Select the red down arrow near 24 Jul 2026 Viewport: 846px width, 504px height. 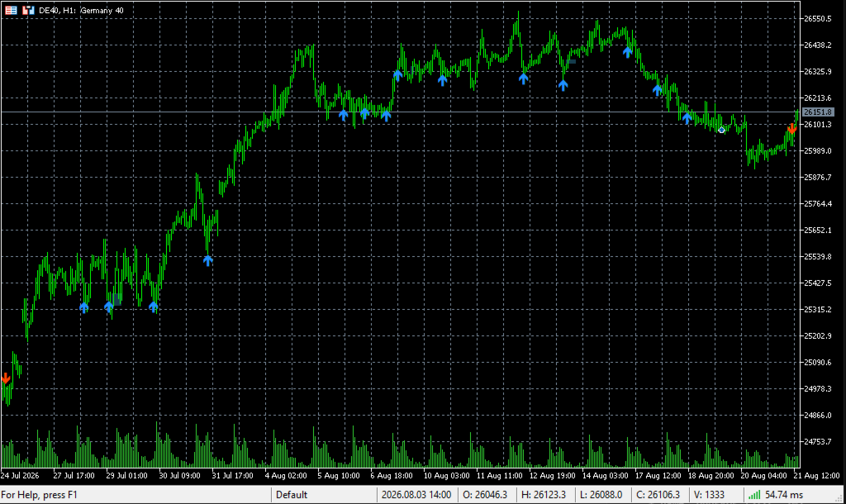tap(6, 378)
